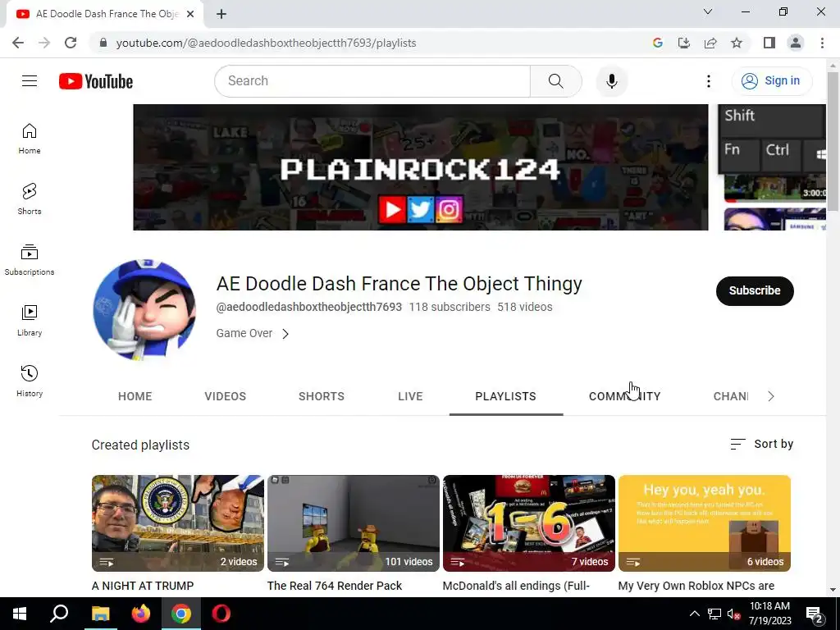Open Sort by dropdown
This screenshot has width=840, height=630.
[x=761, y=444]
